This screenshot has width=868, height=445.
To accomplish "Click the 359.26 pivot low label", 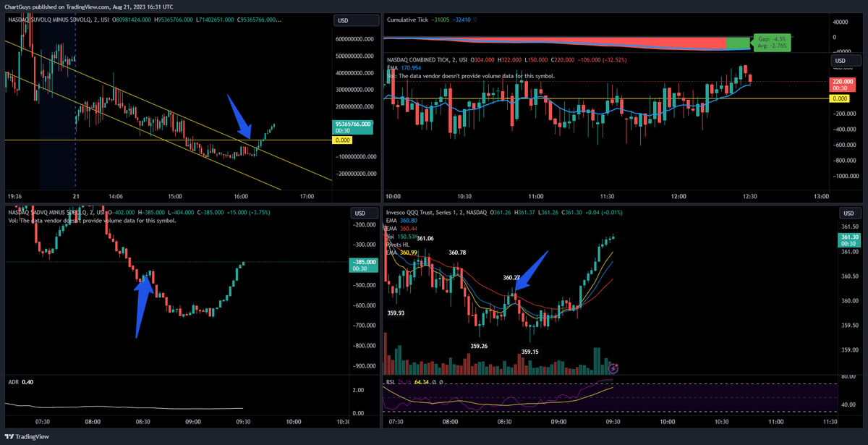I will pyautogui.click(x=479, y=346).
